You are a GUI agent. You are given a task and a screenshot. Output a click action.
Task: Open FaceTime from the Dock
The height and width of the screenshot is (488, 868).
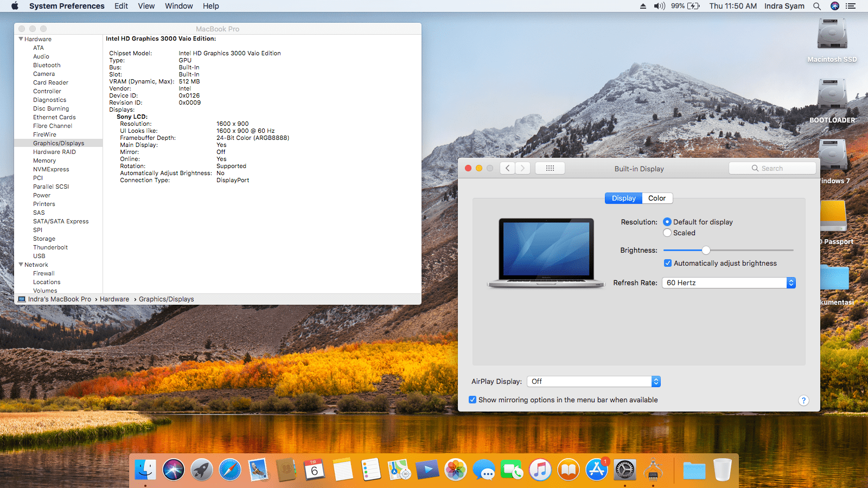click(512, 470)
